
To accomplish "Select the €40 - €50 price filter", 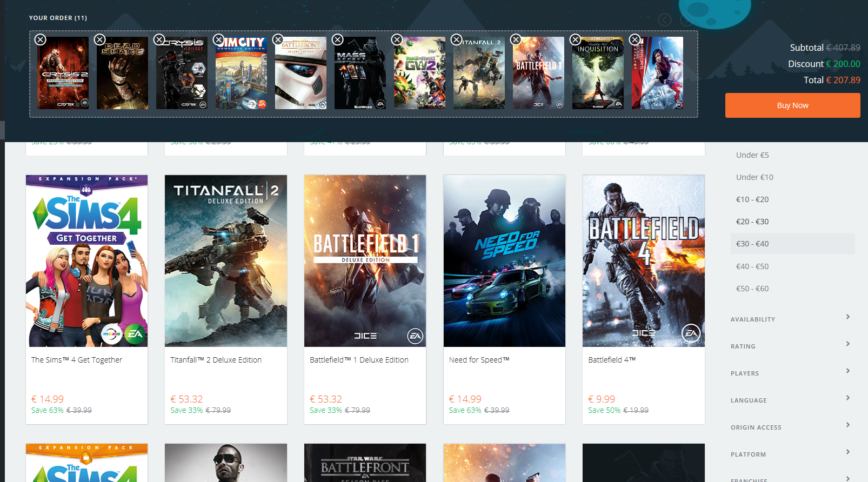I will tap(752, 266).
